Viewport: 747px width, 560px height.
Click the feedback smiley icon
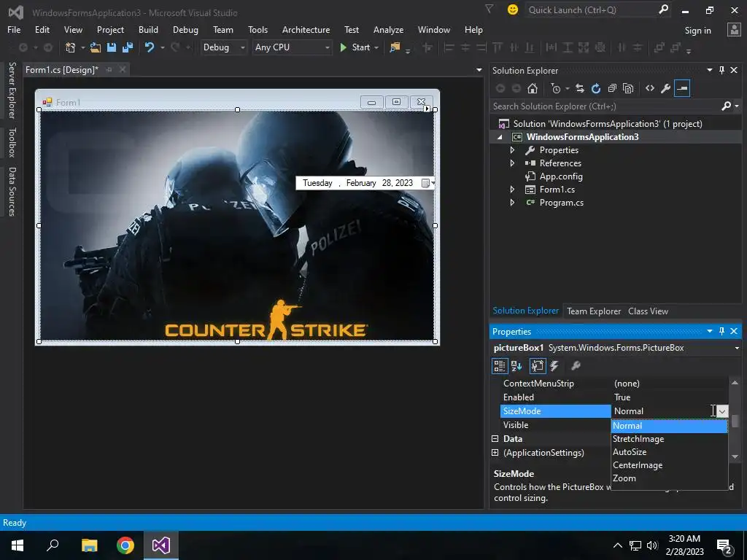click(513, 9)
